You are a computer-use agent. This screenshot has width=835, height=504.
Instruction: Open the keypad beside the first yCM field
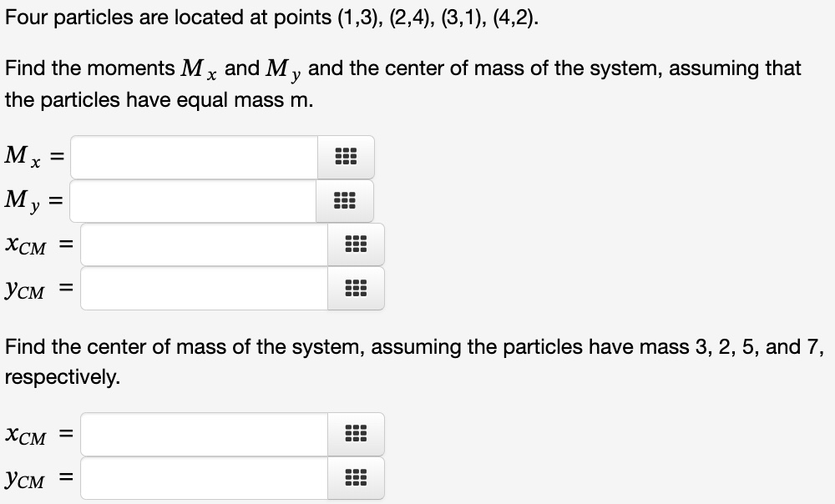click(356, 288)
